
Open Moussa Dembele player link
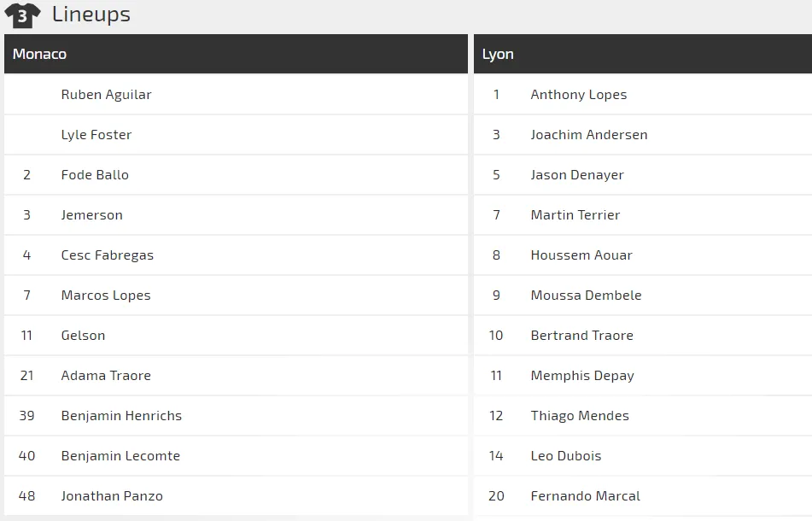(586, 296)
